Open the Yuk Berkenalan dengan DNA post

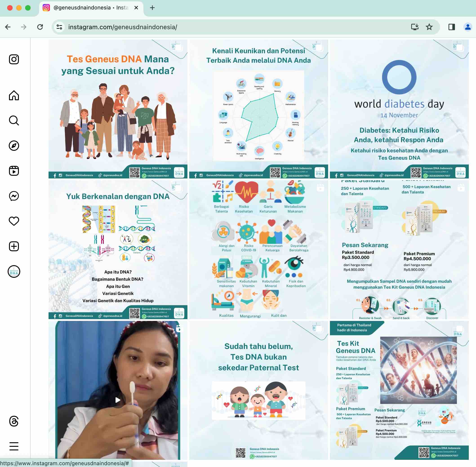(118, 250)
